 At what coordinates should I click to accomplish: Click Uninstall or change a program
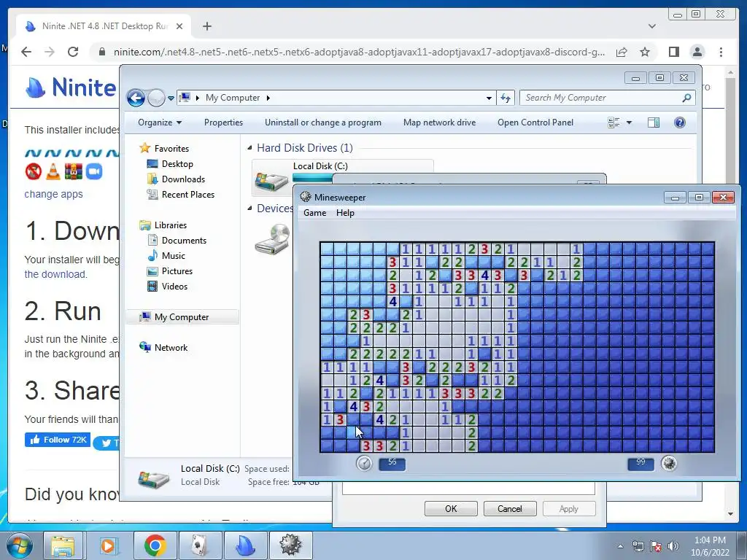point(323,122)
